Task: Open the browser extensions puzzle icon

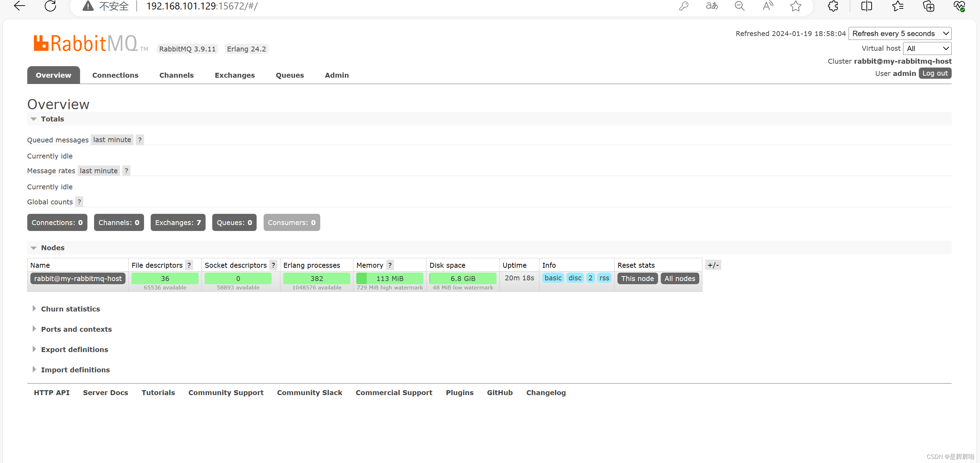Action: point(833,6)
